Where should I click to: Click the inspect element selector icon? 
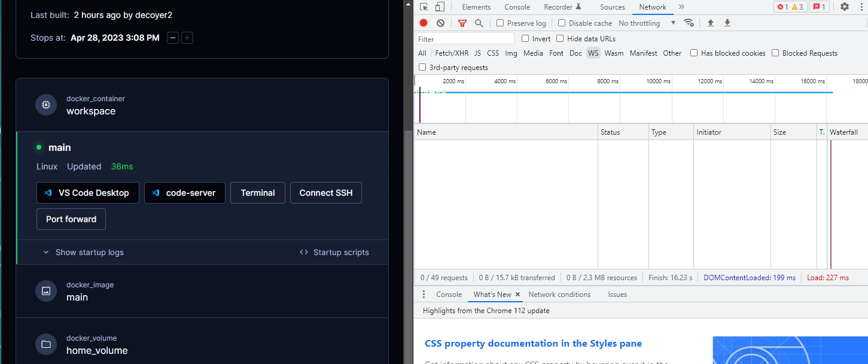(x=424, y=7)
